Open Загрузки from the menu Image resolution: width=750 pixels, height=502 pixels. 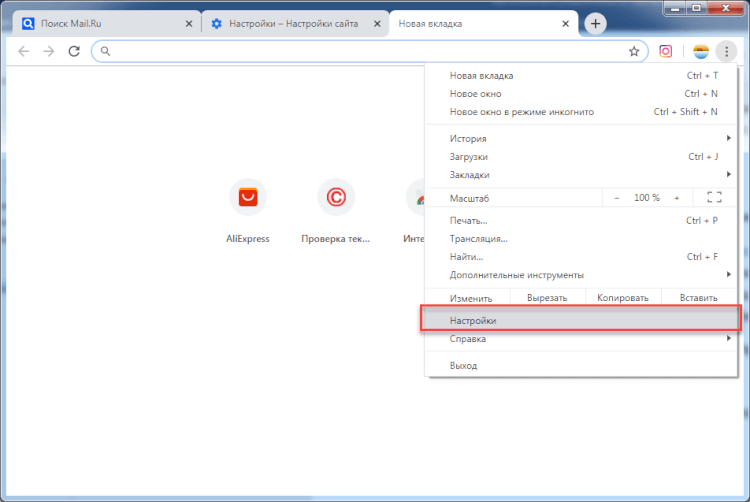click(x=581, y=157)
